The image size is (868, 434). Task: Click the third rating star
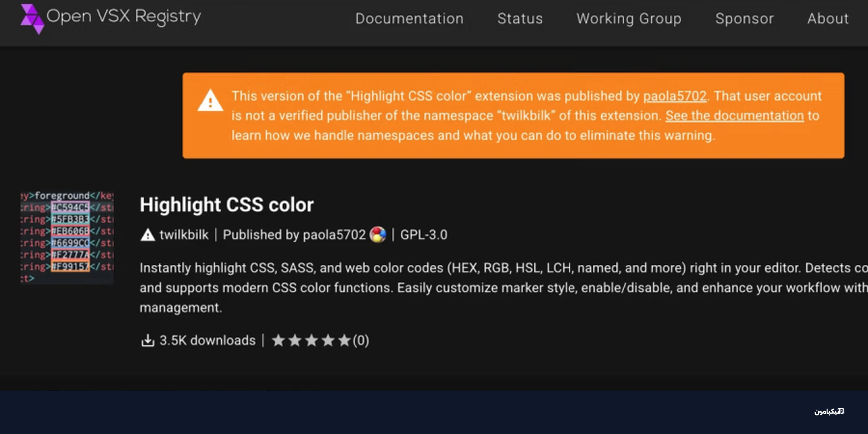coord(311,340)
